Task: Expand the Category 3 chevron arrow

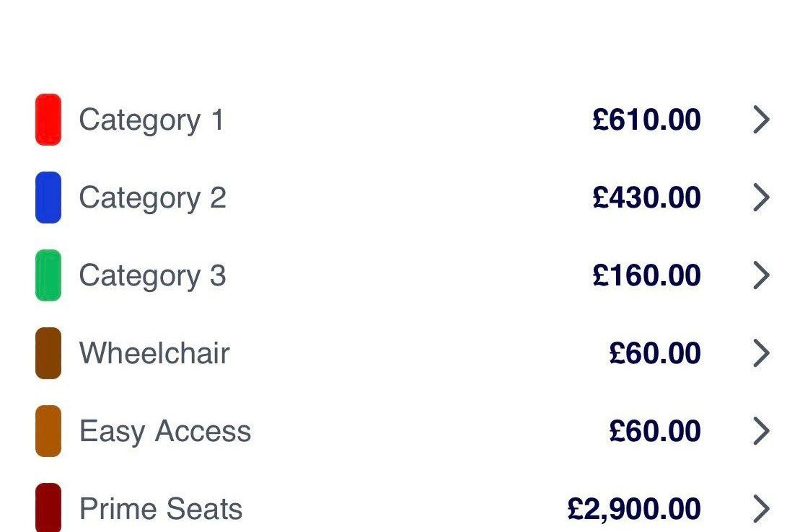Action: (761, 275)
